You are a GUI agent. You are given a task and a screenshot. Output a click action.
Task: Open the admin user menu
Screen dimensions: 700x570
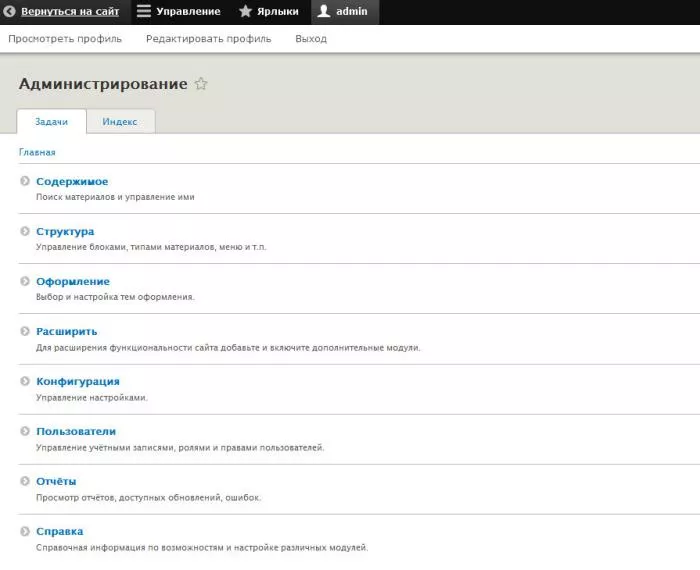tap(352, 11)
